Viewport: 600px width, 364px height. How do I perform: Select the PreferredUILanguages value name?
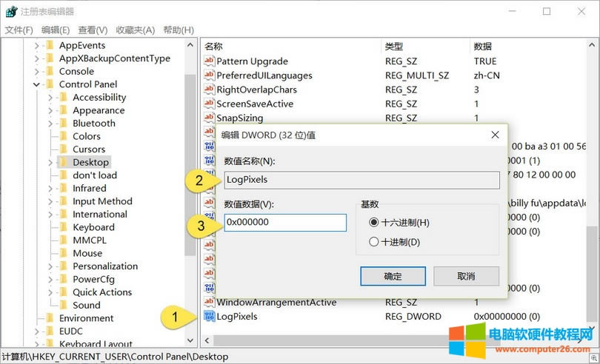point(264,75)
